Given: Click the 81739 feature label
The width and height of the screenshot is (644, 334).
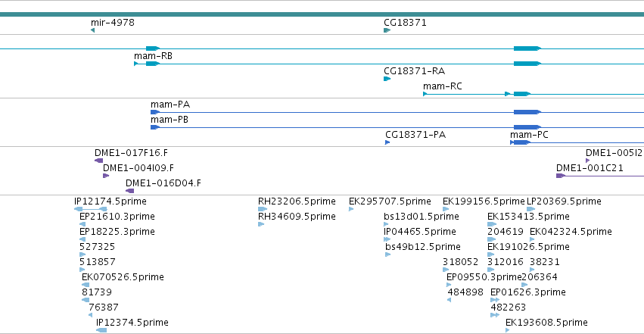Looking at the screenshot, I should point(97,292).
